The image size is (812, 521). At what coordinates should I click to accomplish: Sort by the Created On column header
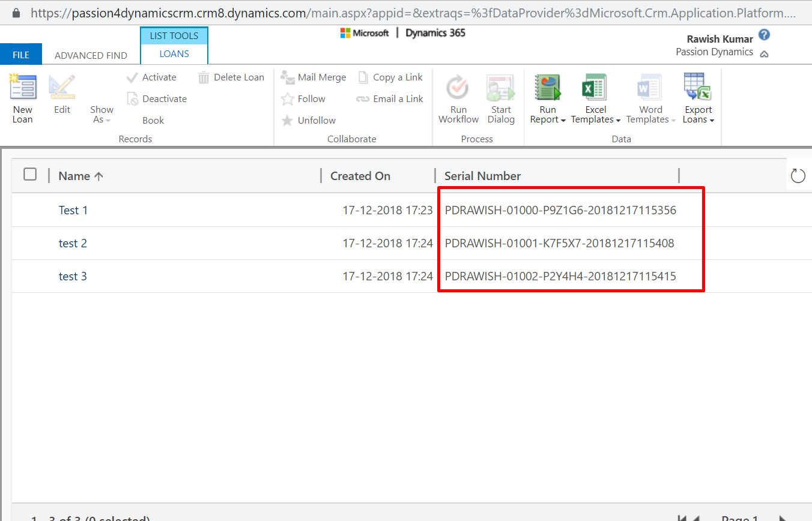(360, 176)
